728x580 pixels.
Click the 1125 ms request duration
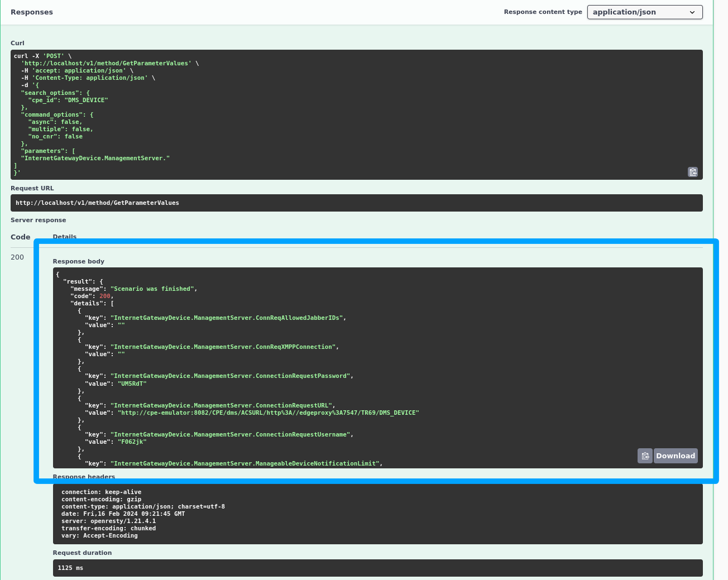tap(70, 568)
